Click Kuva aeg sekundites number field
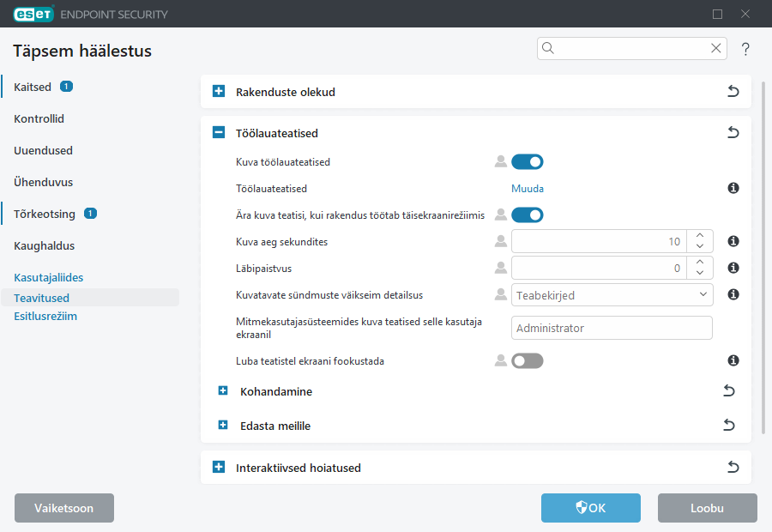Image resolution: width=772 pixels, height=532 pixels. point(599,241)
